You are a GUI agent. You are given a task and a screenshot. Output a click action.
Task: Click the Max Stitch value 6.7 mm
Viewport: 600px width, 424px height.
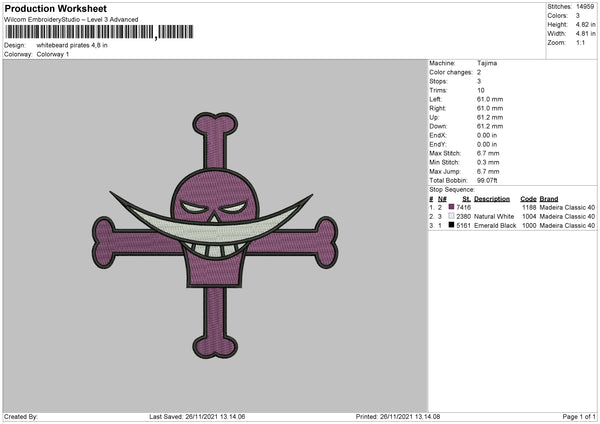coord(488,153)
